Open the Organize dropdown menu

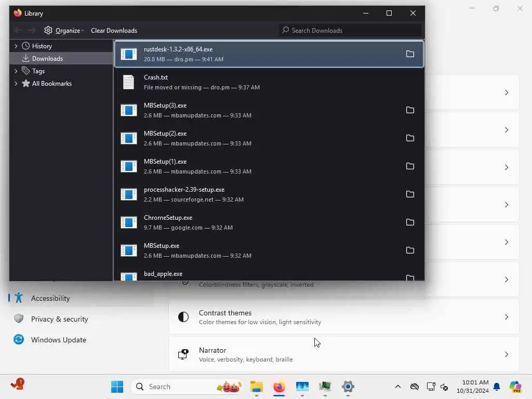pos(64,30)
